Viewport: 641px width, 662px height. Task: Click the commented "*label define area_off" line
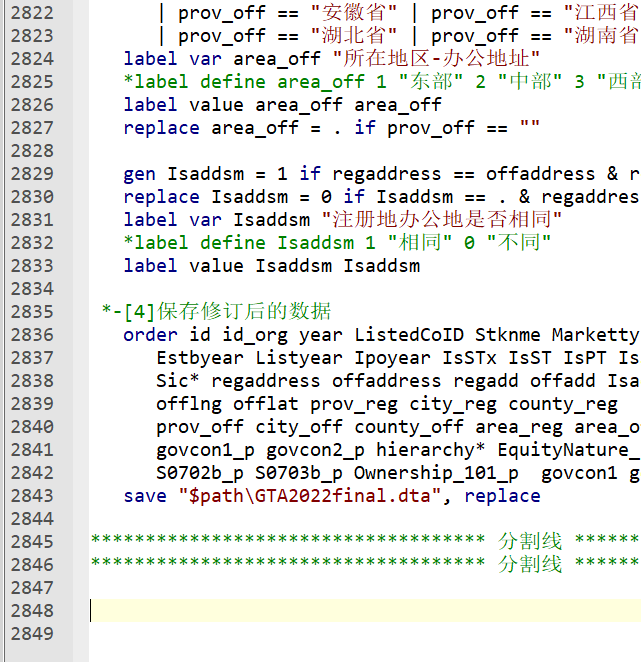click(x=382, y=82)
